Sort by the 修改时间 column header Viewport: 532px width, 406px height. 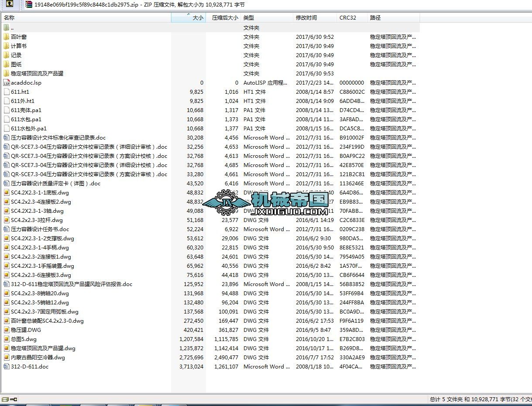[315, 17]
